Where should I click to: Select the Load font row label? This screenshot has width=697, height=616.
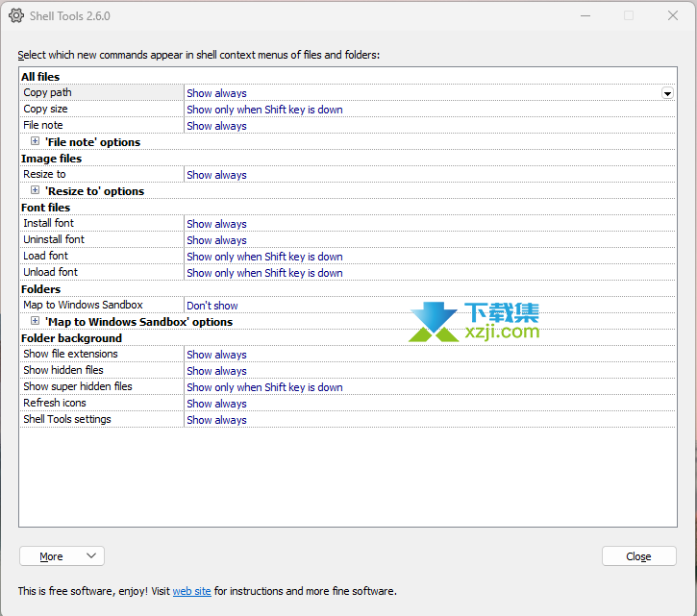click(46, 256)
